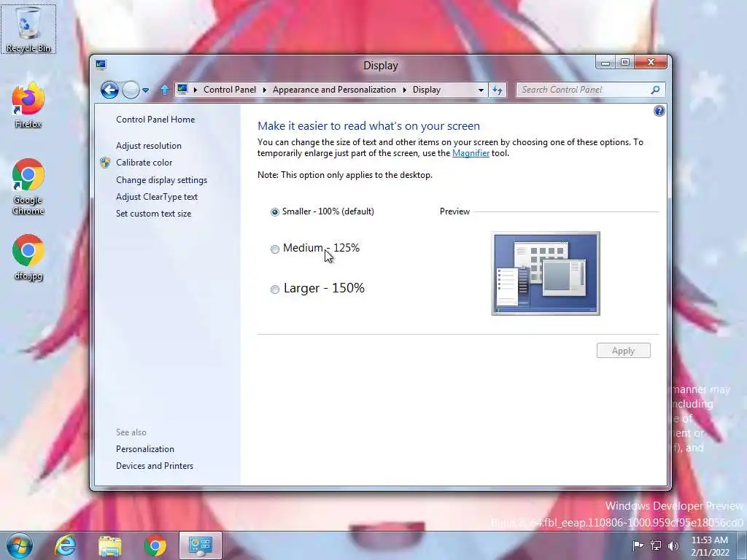Open the Recycle Bin desktop icon
The width and height of the screenshot is (747, 560).
[x=28, y=28]
